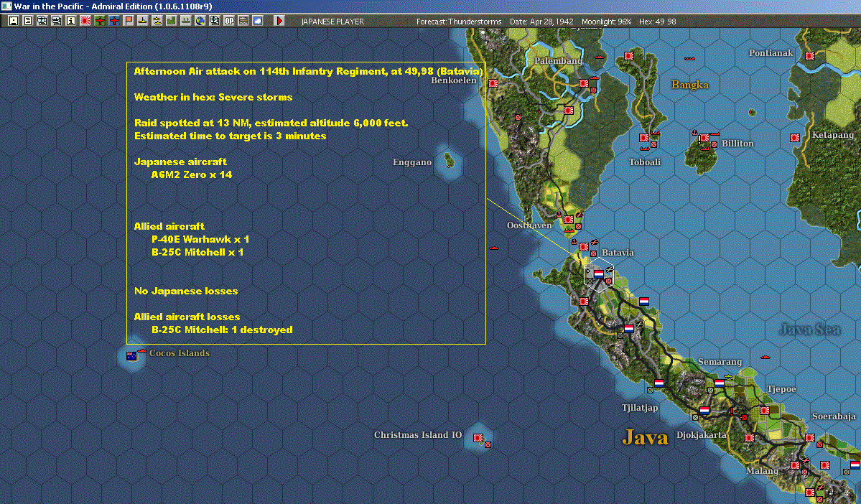Click the crosshair target toolbar icon

click(x=214, y=21)
